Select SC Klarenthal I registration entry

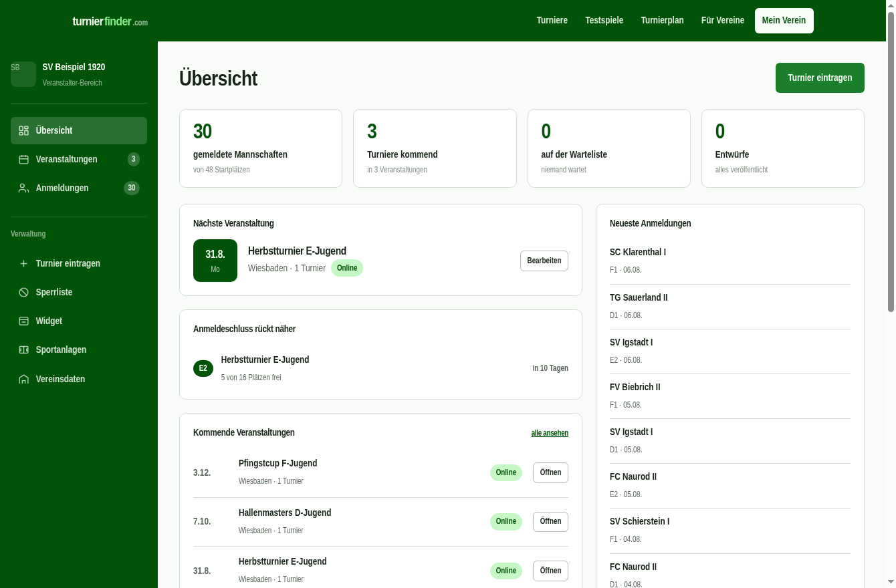[730, 261]
